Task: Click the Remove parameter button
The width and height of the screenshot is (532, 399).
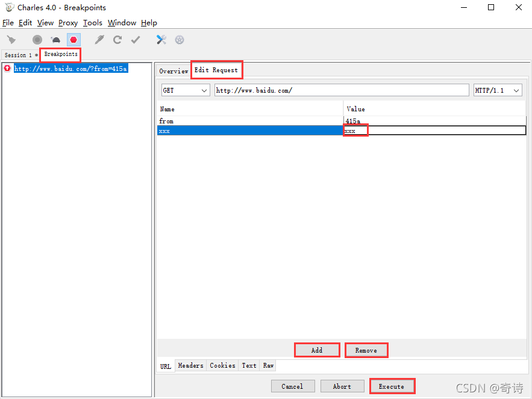Action: (366, 350)
